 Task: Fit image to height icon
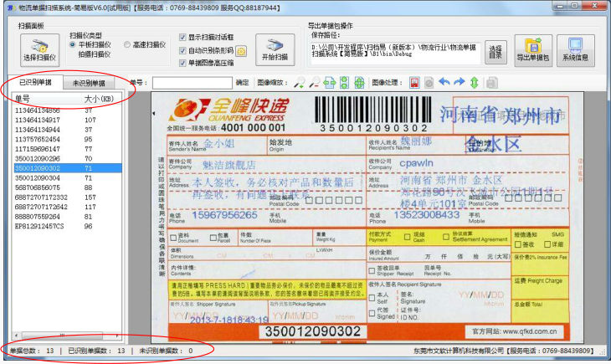point(345,83)
